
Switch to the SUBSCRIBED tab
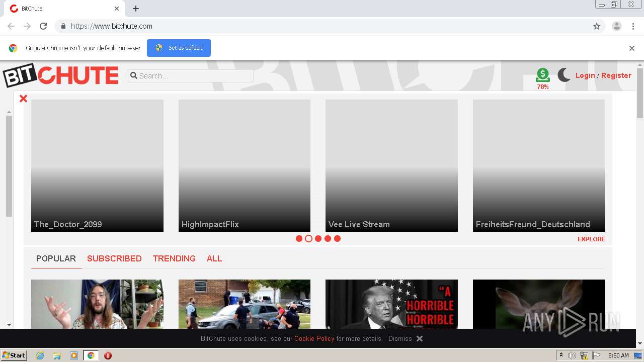[114, 258]
